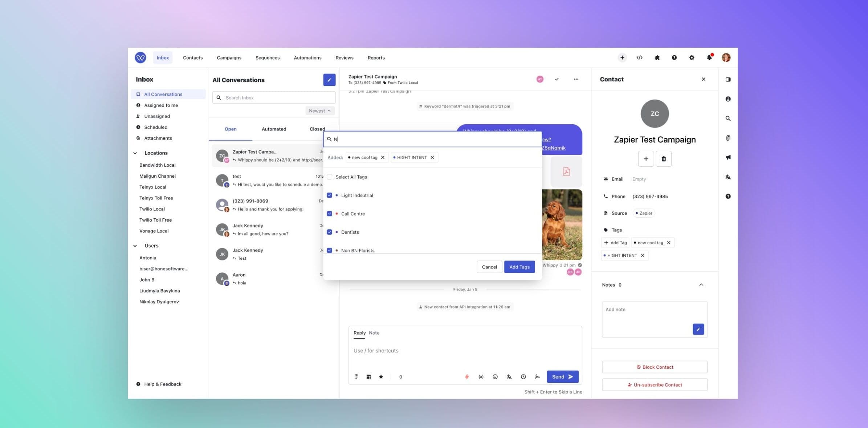Open the integrations puzzle-piece icon in top bar
Screen dimensions: 868x428
pos(657,57)
